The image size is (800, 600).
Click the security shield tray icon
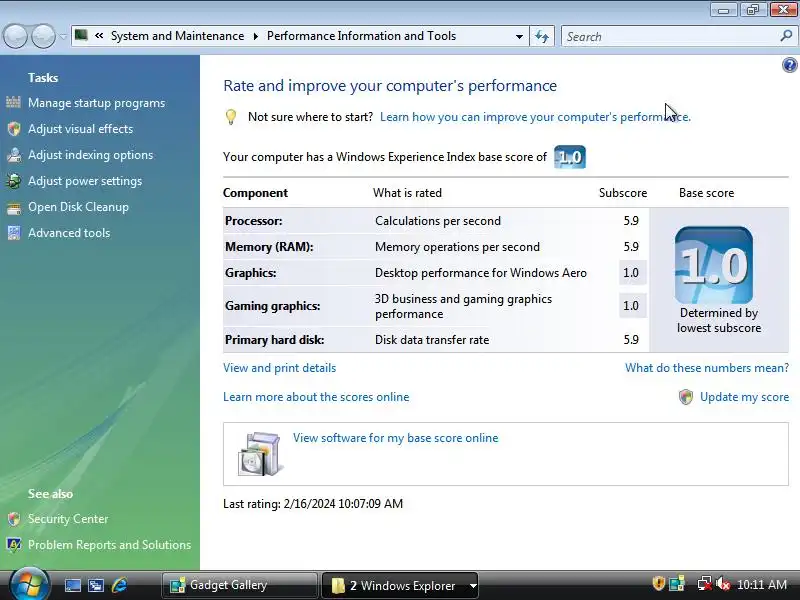[659, 583]
